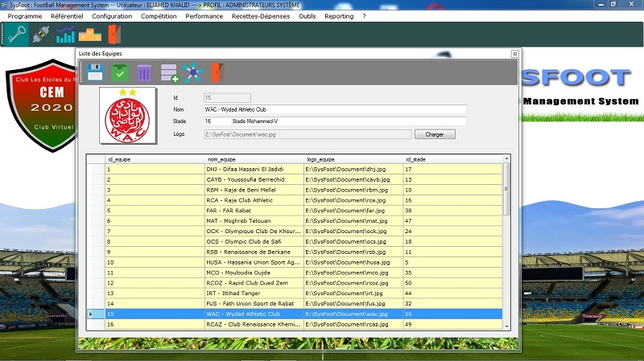Click the plug connection icon
Image resolution: width=644 pixels, height=361 pixels.
pyautogui.click(x=41, y=34)
